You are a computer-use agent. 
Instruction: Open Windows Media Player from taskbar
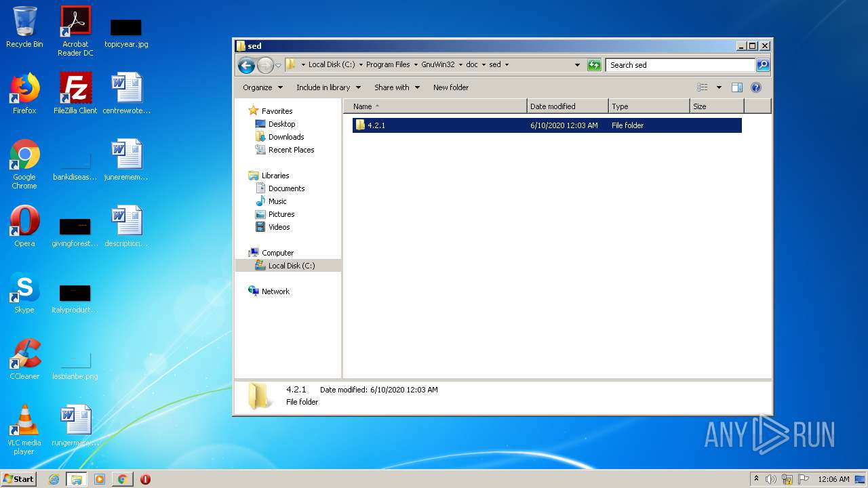coord(100,479)
